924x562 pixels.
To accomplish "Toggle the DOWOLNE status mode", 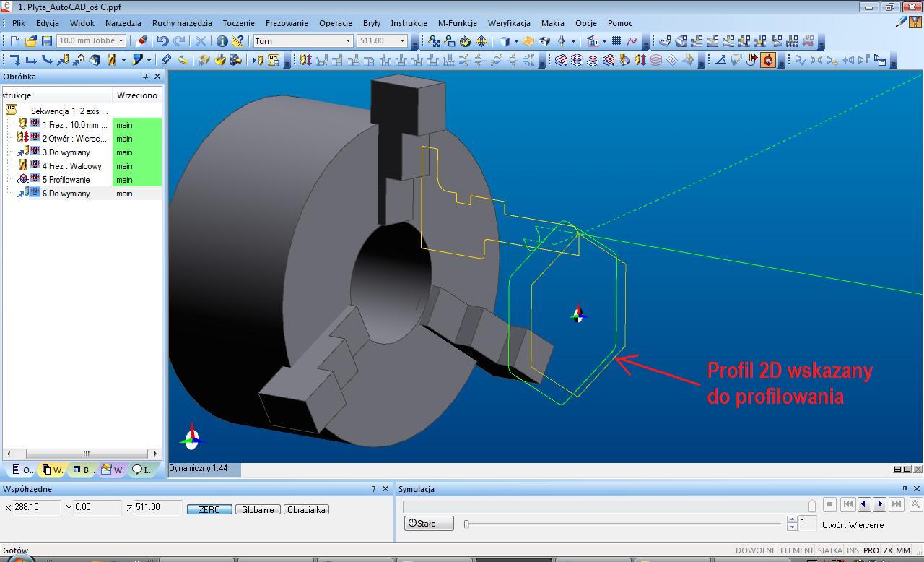I will (756, 550).
